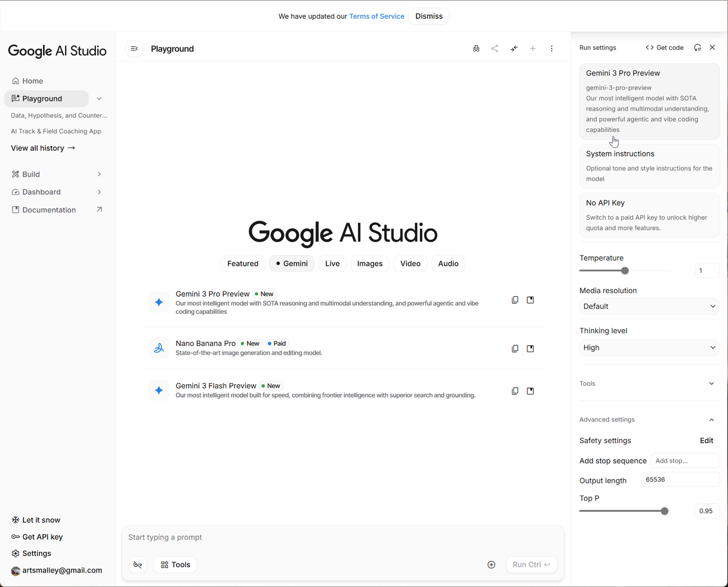Open Gemini 3 Pro Preview model selector card
The image size is (728, 587).
tap(649, 101)
